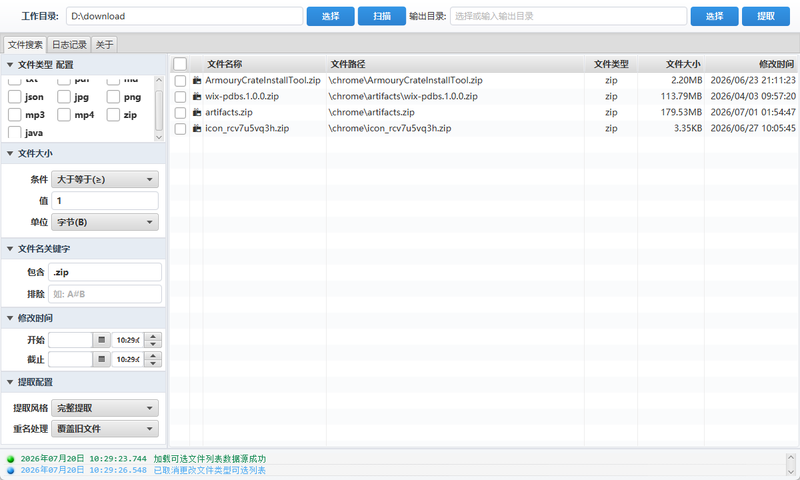Click the 开始 date text field

(x=70, y=340)
